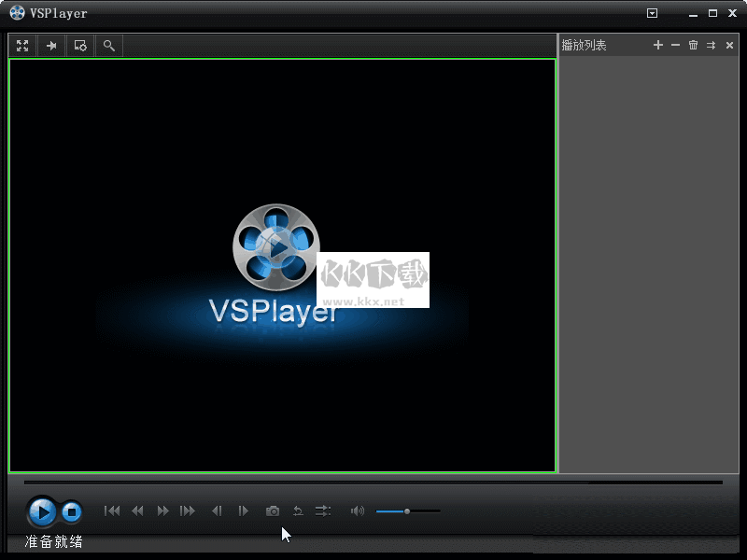The height and width of the screenshot is (560, 747).
Task: Mute the audio via speaker icon
Action: [x=358, y=511]
